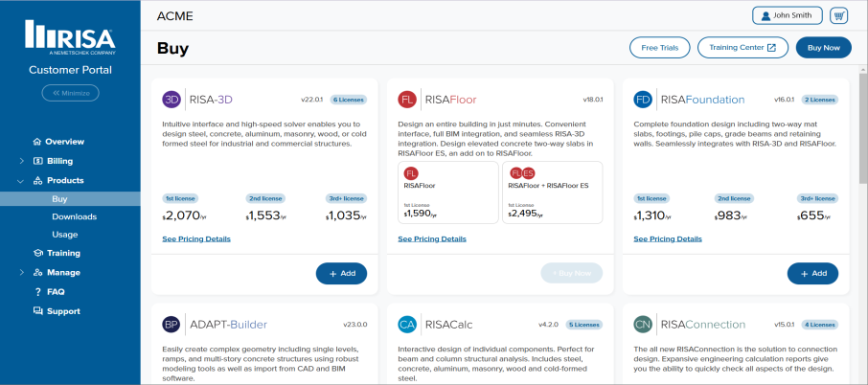Select the RISAFloor + RISAFloor ES option card
The width and height of the screenshot is (868, 385).
click(553, 192)
